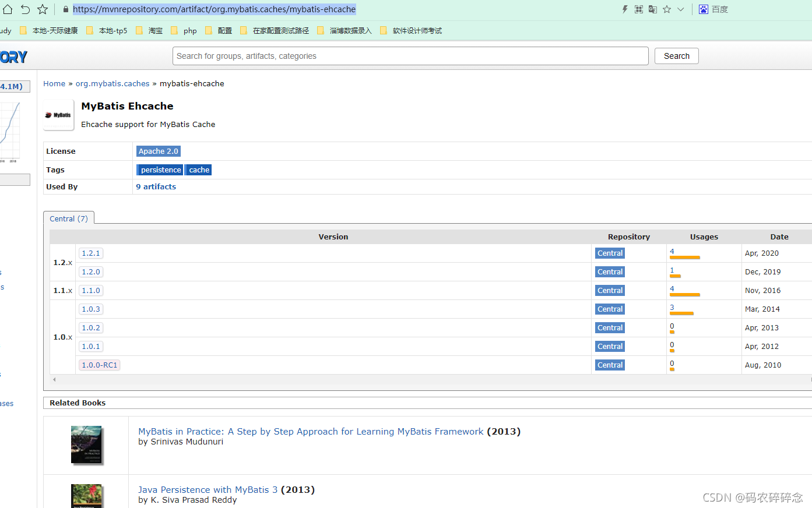
Task: Open version 1.2.0
Action: [x=91, y=272]
